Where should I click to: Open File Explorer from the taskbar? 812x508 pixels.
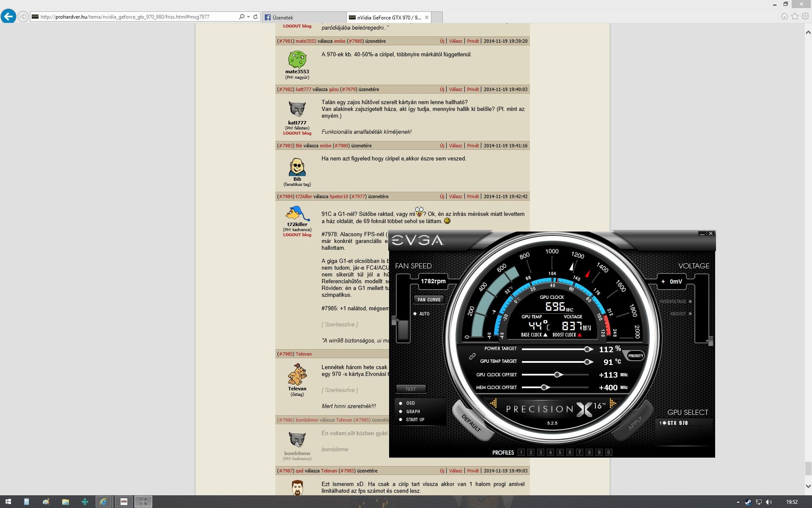click(65, 502)
